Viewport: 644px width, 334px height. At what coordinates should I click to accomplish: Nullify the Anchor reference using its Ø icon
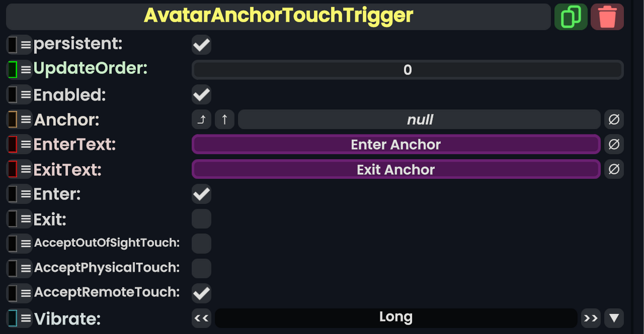coord(614,119)
